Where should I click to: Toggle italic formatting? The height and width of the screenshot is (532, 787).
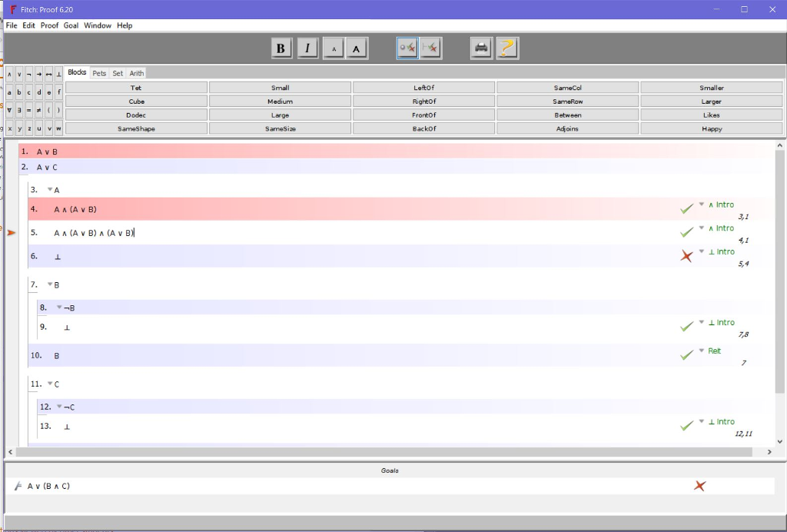click(307, 47)
